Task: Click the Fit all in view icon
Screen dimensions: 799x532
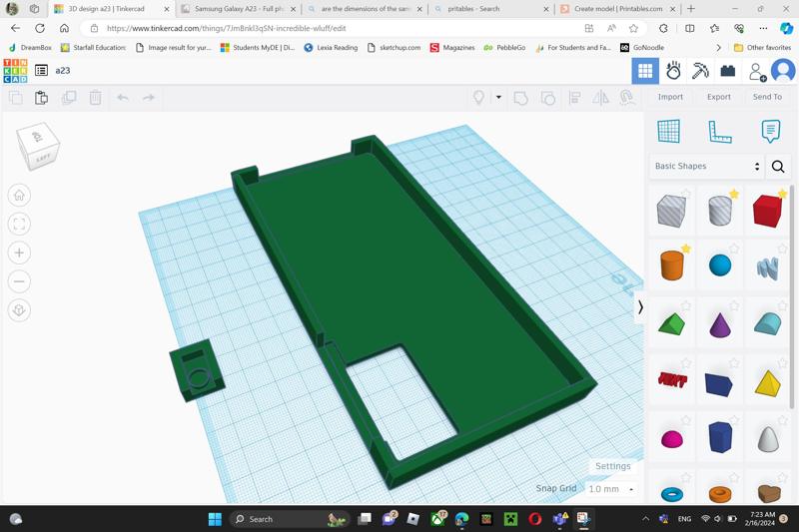Action: point(19,225)
